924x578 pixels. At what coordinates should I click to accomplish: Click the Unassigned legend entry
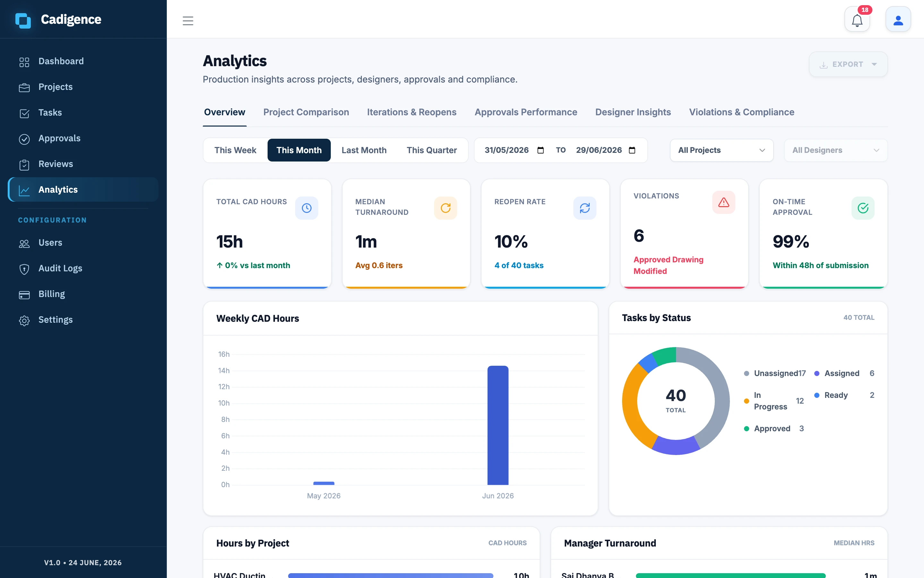pos(775,373)
